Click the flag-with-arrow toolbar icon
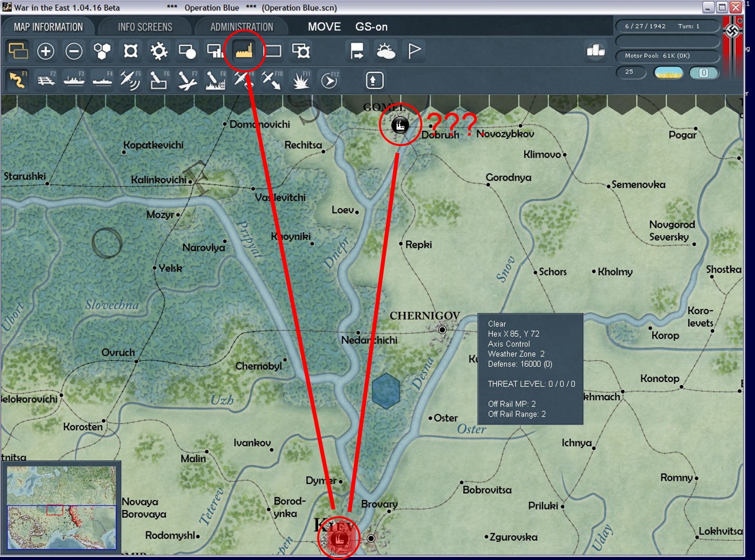Image resolution: width=755 pixels, height=560 pixels. coord(357,51)
